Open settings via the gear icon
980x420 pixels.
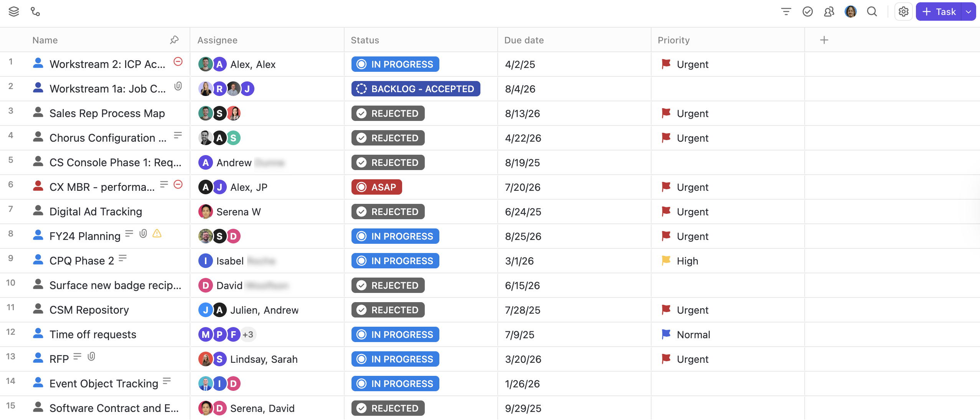coord(903,12)
